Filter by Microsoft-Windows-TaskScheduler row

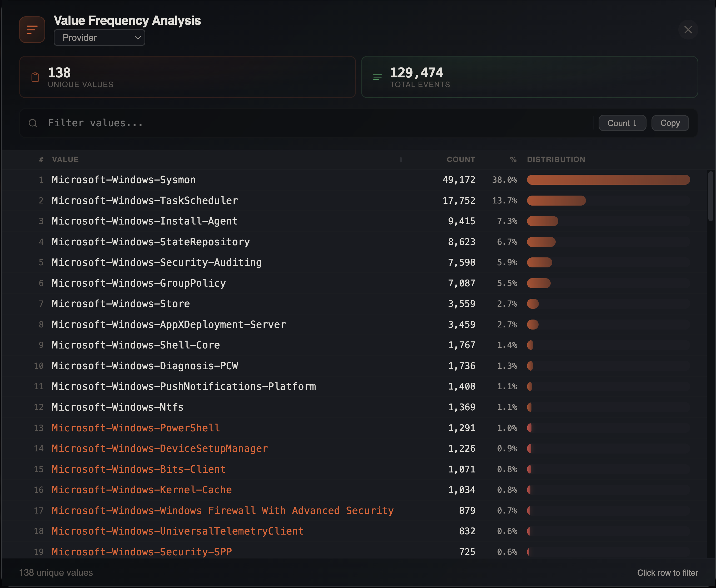145,201
